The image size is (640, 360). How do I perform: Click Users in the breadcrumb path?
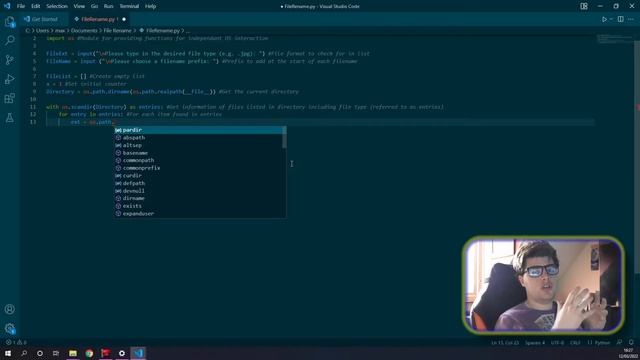(x=42, y=31)
